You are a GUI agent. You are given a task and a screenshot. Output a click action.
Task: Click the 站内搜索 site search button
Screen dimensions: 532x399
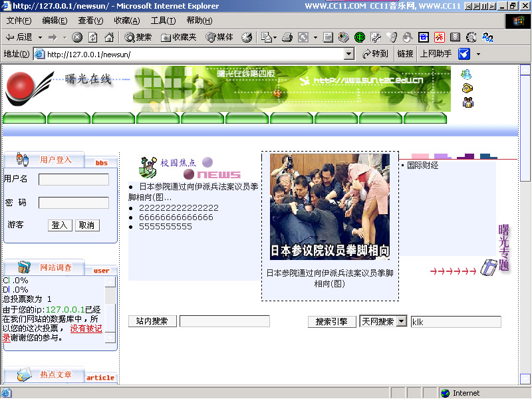(x=152, y=321)
